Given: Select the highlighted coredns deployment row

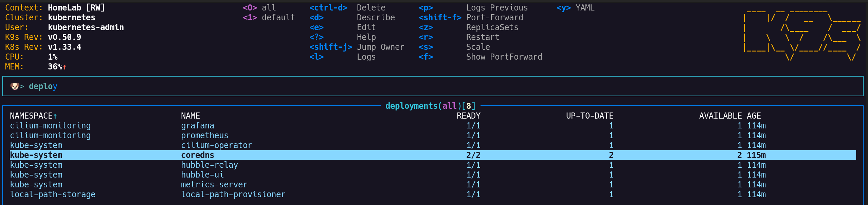Looking at the screenshot, I should 433,155.
